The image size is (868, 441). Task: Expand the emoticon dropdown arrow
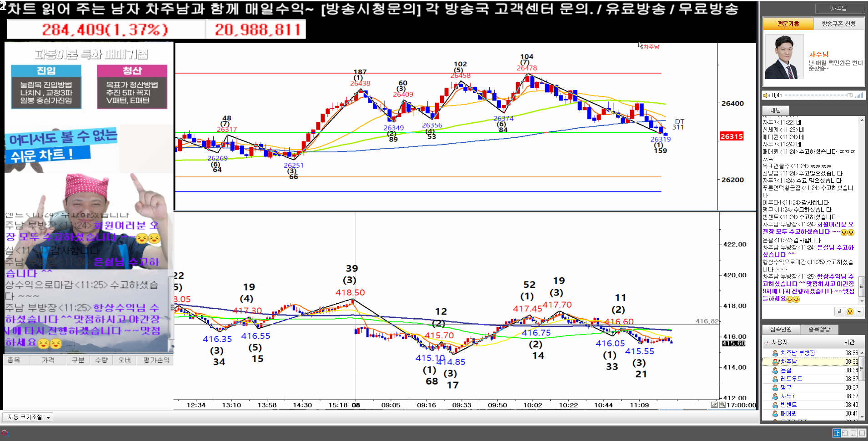coord(859,312)
